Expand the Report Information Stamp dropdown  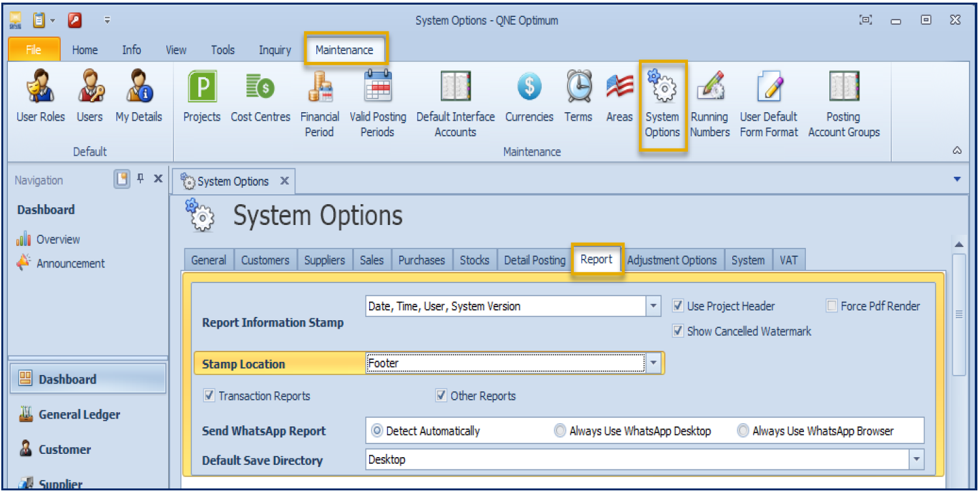click(x=654, y=306)
